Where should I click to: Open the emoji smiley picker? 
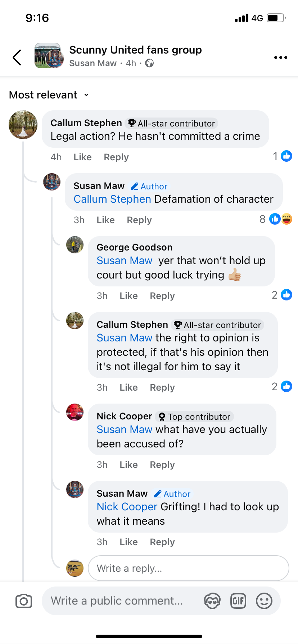point(264,601)
